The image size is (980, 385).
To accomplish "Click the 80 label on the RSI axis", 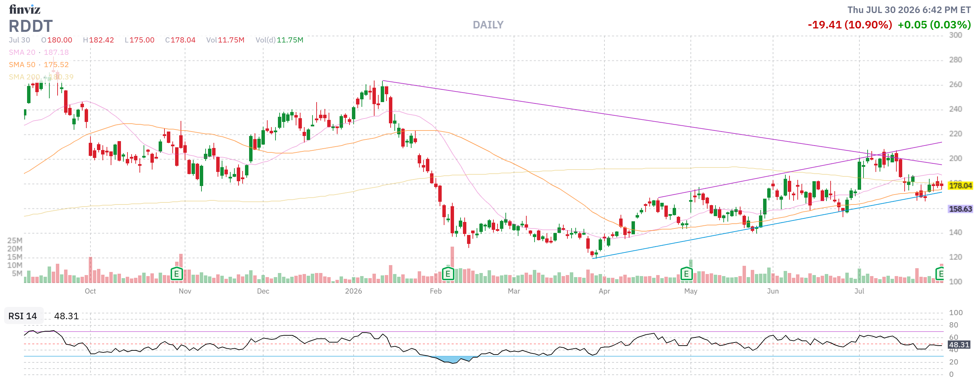I will point(953,325).
